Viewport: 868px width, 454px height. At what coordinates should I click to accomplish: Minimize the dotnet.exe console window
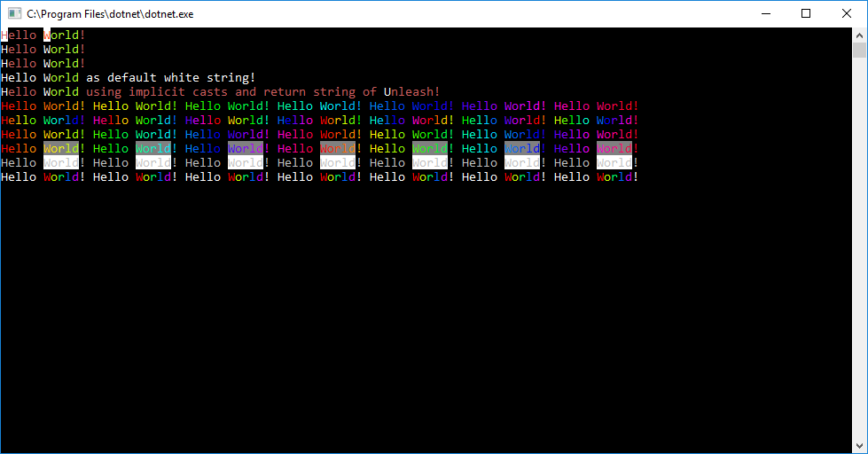[766, 14]
